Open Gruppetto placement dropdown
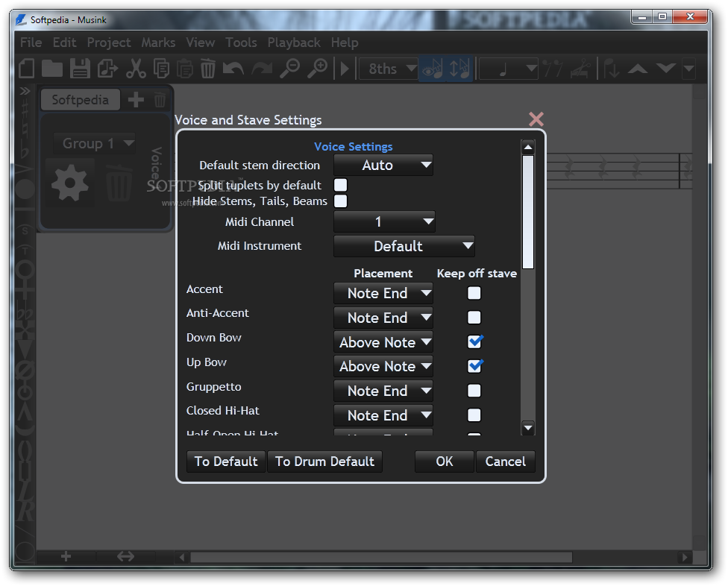This screenshot has width=728, height=586. click(383, 391)
